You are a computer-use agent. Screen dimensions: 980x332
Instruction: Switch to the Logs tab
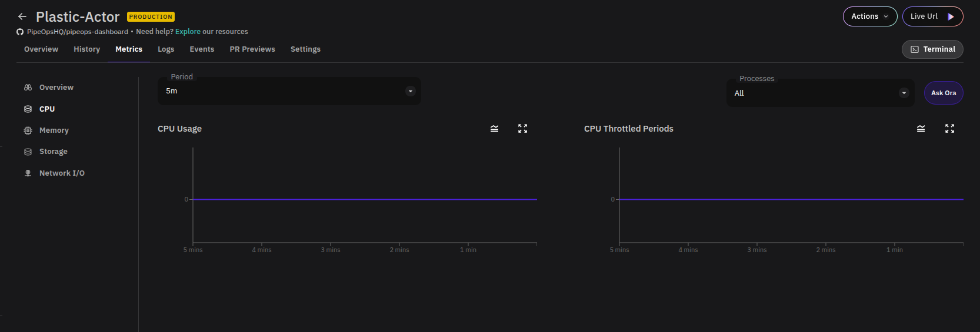pyautogui.click(x=166, y=49)
